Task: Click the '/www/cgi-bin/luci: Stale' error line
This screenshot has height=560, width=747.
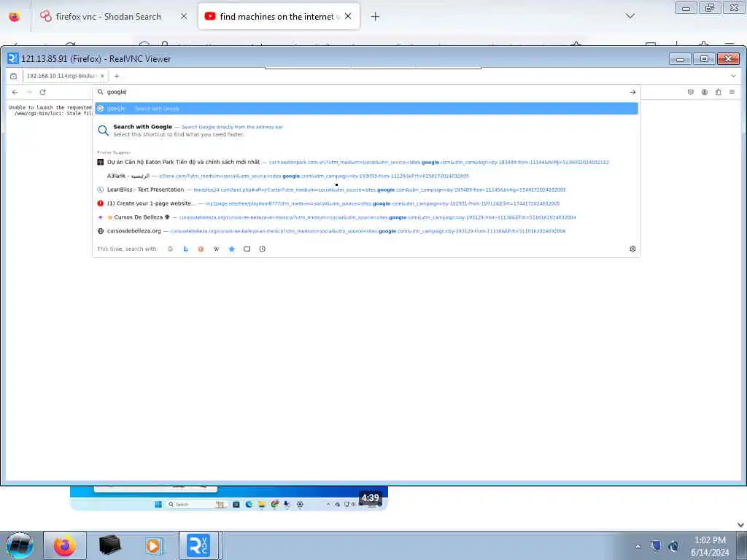Action: (53, 113)
